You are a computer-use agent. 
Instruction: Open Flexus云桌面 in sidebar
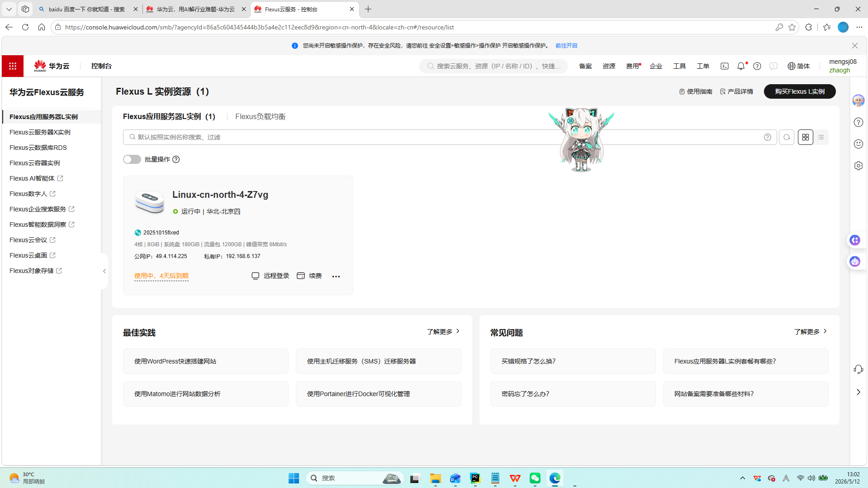(32, 255)
